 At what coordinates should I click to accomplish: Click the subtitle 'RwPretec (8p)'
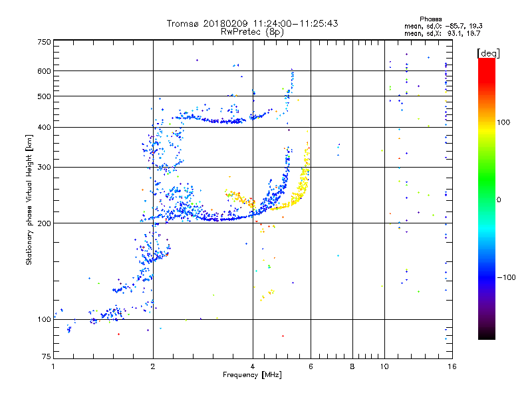(x=252, y=32)
